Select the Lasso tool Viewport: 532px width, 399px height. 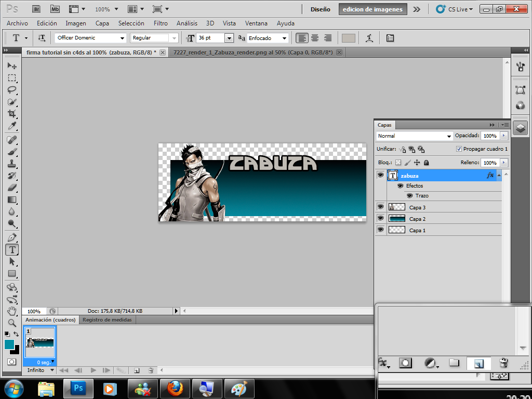12,90
